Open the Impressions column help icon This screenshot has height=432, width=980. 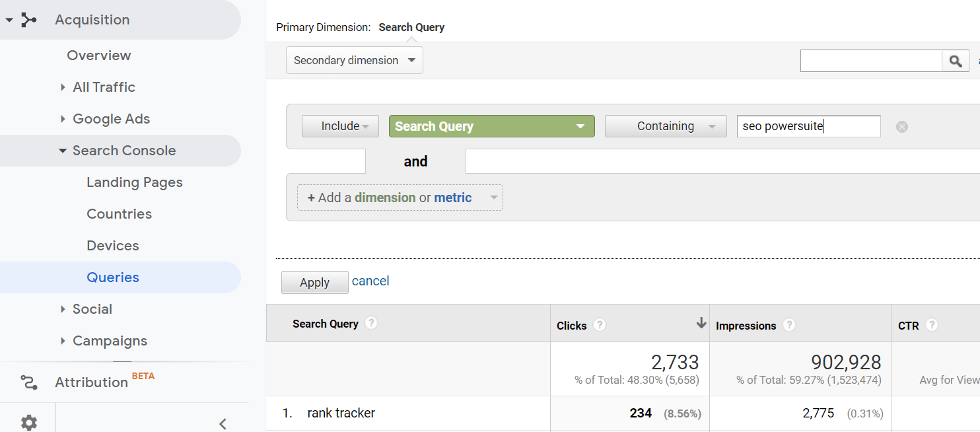(x=788, y=325)
